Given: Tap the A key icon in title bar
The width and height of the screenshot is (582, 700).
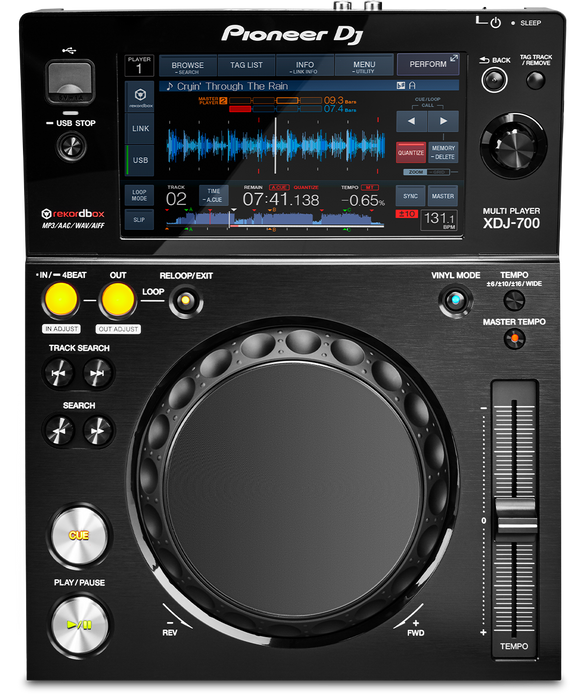Looking at the screenshot, I should click(412, 85).
